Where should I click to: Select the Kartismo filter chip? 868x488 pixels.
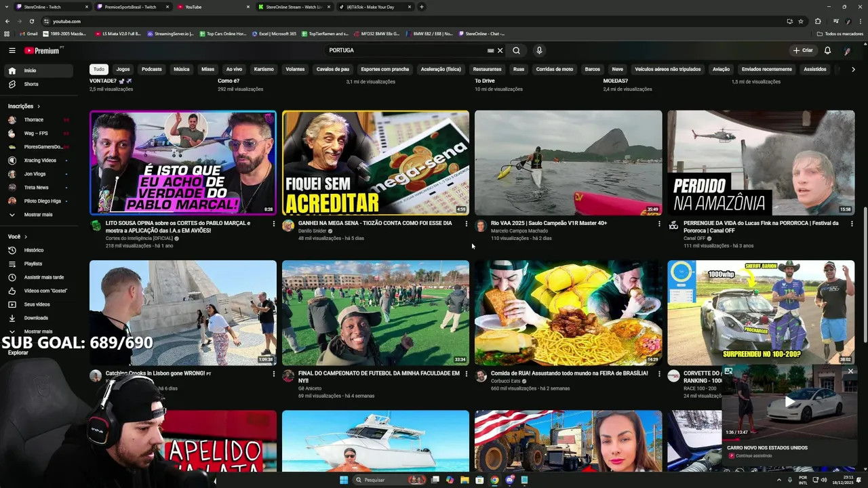(x=264, y=69)
